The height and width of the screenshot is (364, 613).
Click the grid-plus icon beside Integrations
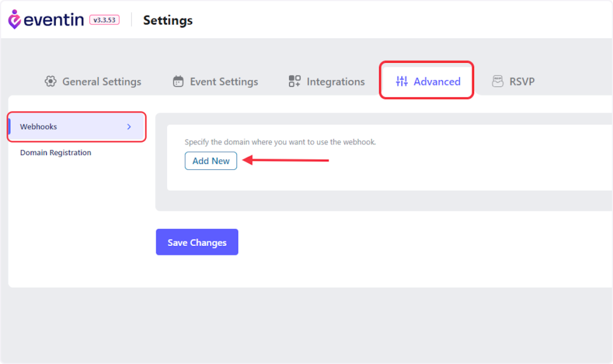click(295, 81)
